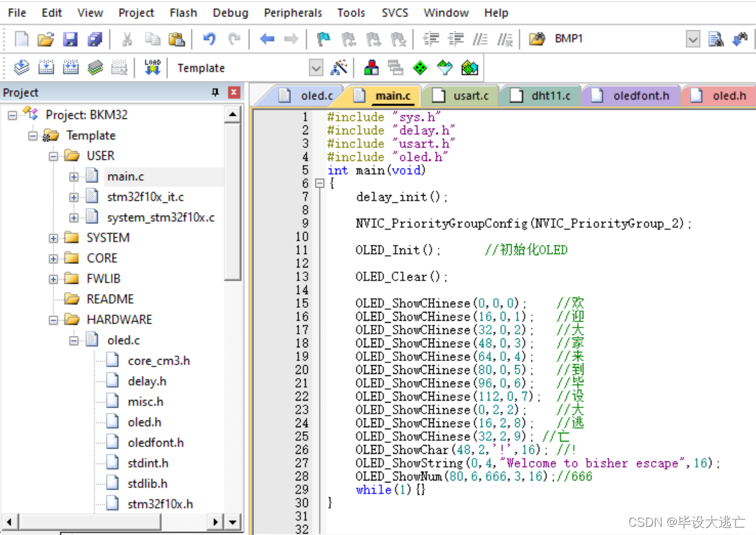Screen dimensions: 756x535
Task: Open a file with the Open folder icon
Action: (x=46, y=39)
